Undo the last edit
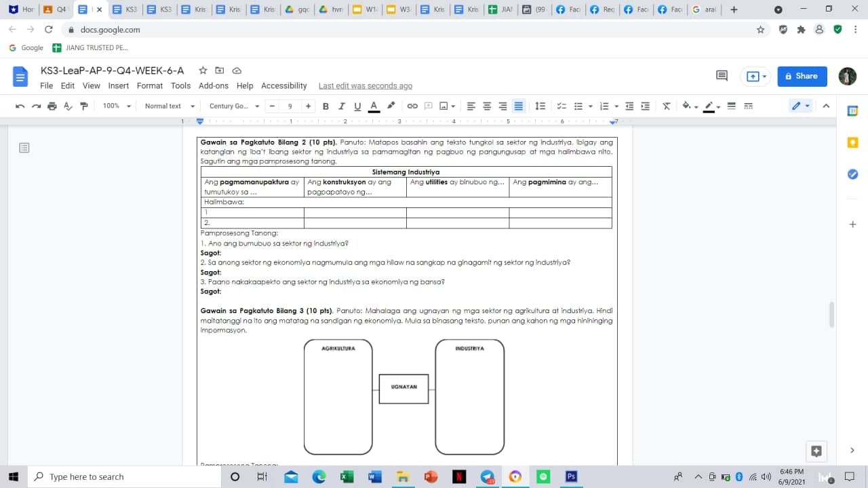Screen dimensions: 868x488 point(20,106)
